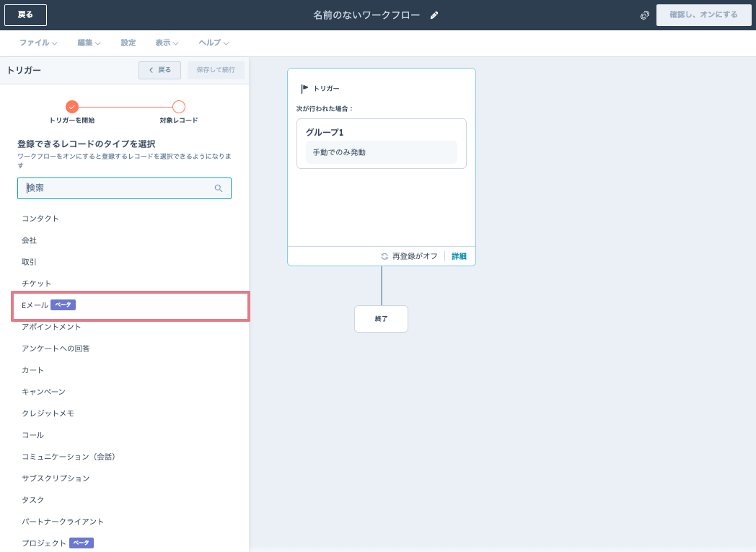
Task: Click 戻る in the trigger panel header
Action: tap(159, 71)
